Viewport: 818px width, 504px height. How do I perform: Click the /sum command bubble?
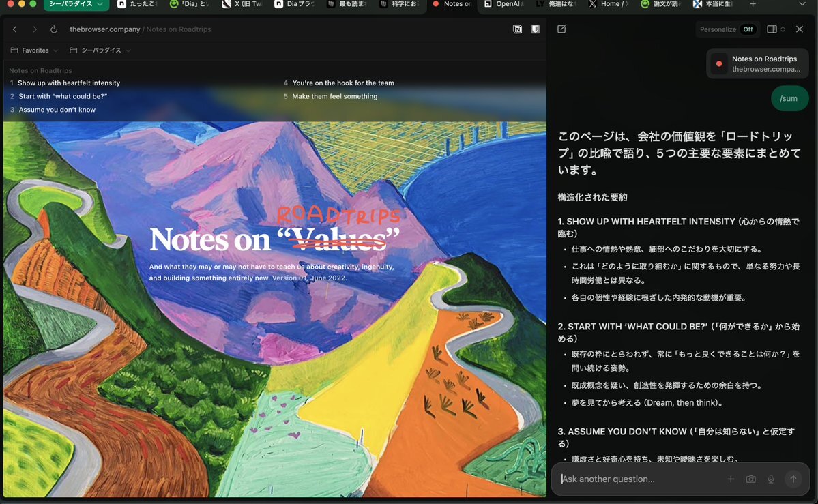point(789,98)
